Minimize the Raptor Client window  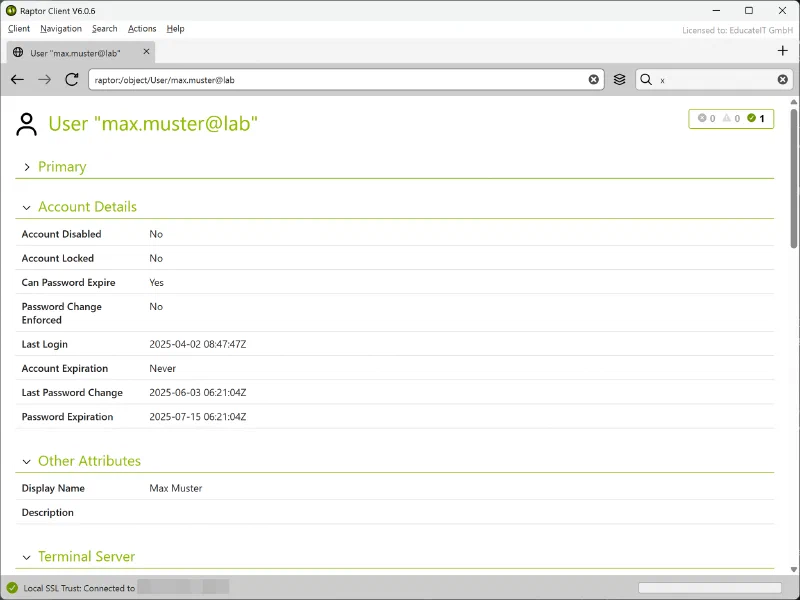click(x=716, y=10)
